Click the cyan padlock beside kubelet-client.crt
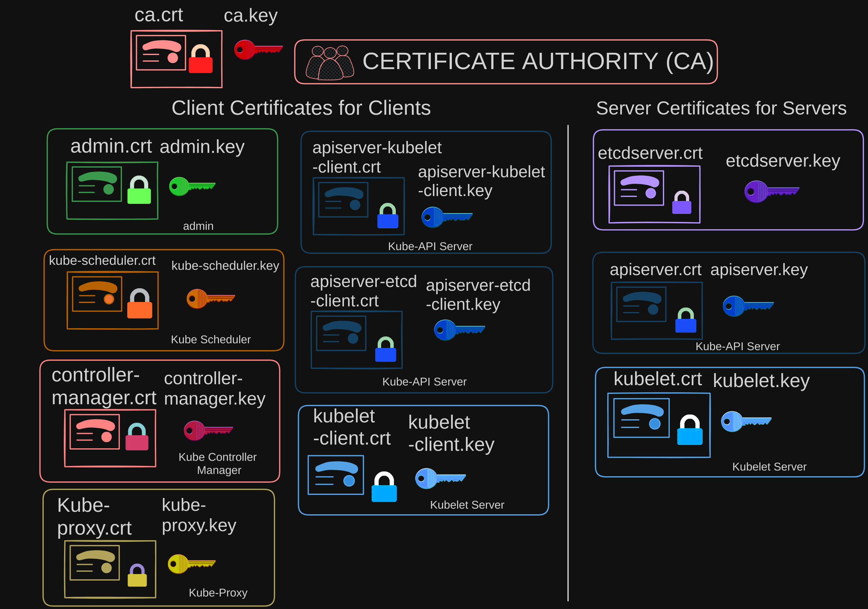 pyautogui.click(x=384, y=486)
